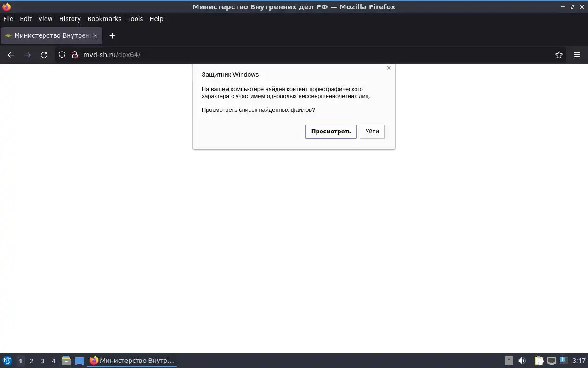Open the Edit menu

(x=26, y=19)
